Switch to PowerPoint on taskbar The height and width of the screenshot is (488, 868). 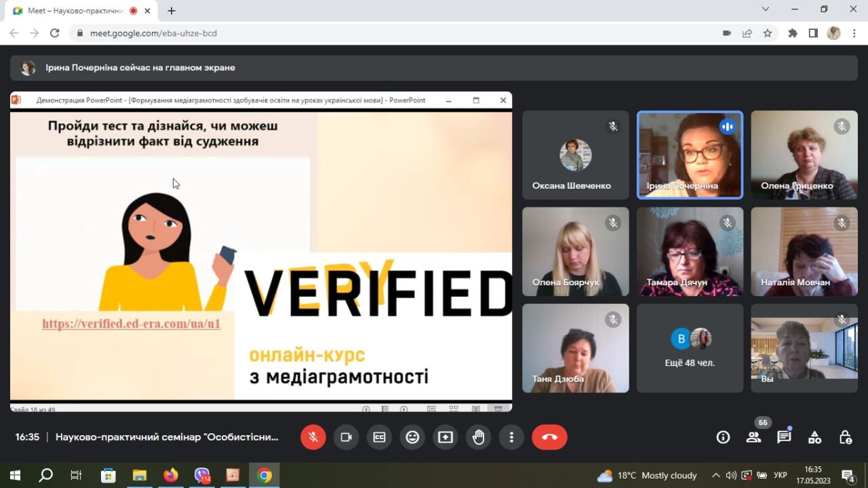coord(233,475)
